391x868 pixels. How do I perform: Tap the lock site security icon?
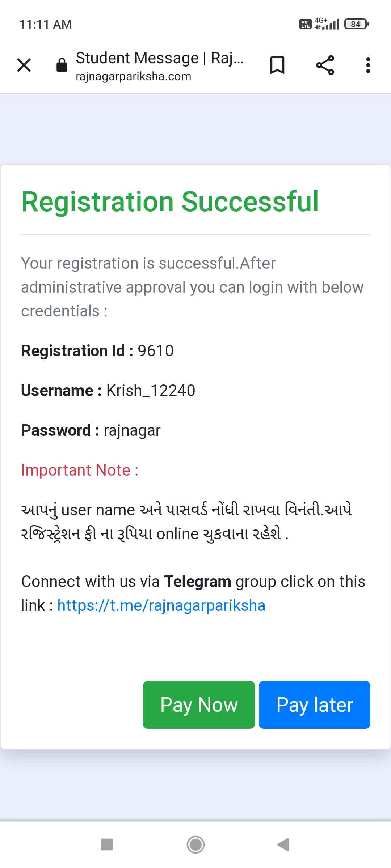[x=62, y=65]
